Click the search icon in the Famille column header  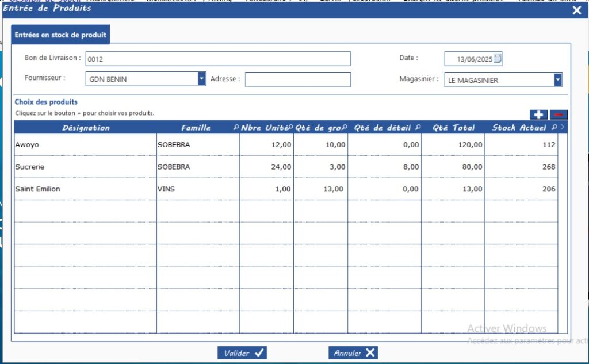pos(236,128)
